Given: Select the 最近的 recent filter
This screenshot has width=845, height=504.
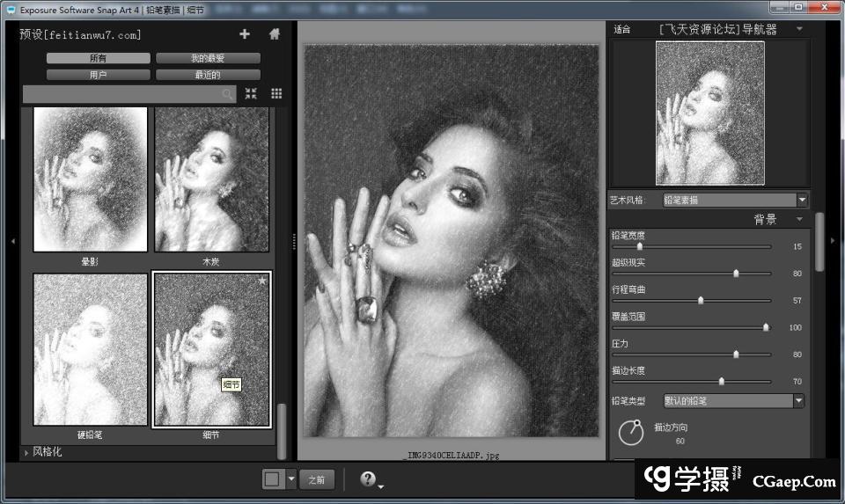Looking at the screenshot, I should (x=208, y=75).
